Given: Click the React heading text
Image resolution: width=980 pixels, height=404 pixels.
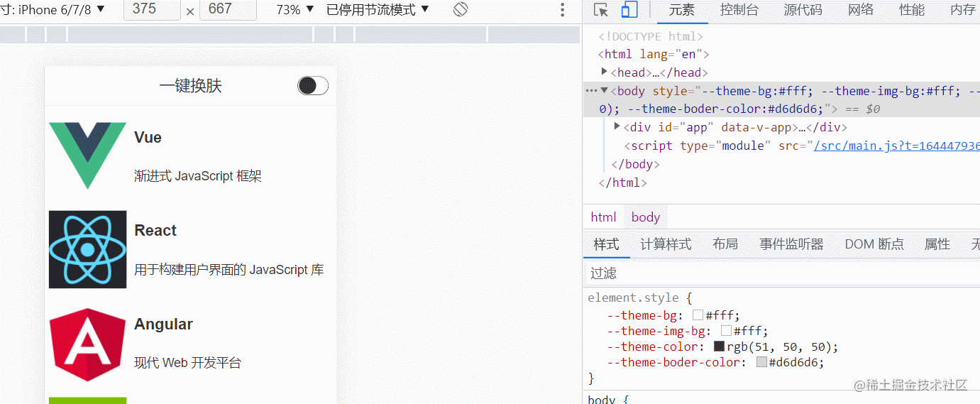Looking at the screenshot, I should coord(155,231).
